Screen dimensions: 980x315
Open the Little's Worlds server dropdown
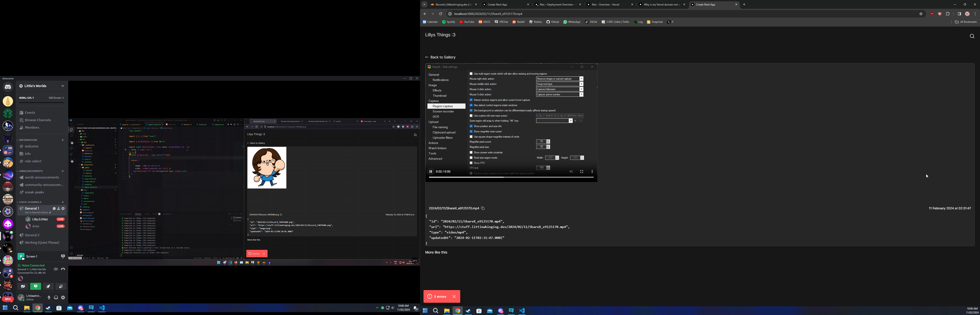[x=63, y=86]
